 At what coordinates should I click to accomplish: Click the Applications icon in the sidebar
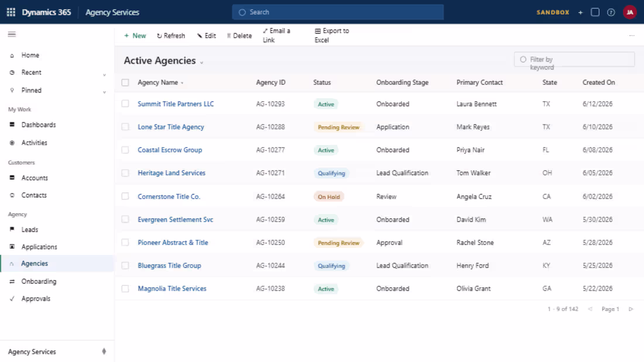click(x=12, y=247)
